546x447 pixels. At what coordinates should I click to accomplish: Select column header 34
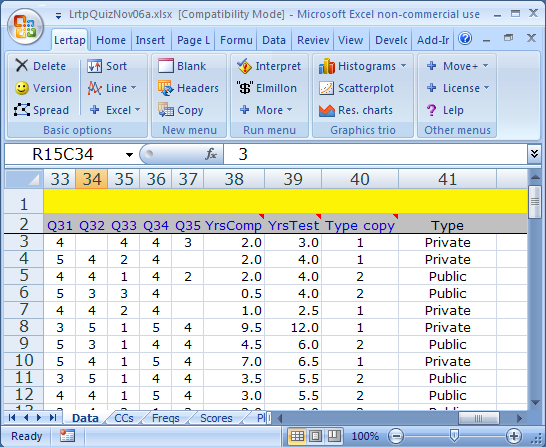pyautogui.click(x=92, y=179)
